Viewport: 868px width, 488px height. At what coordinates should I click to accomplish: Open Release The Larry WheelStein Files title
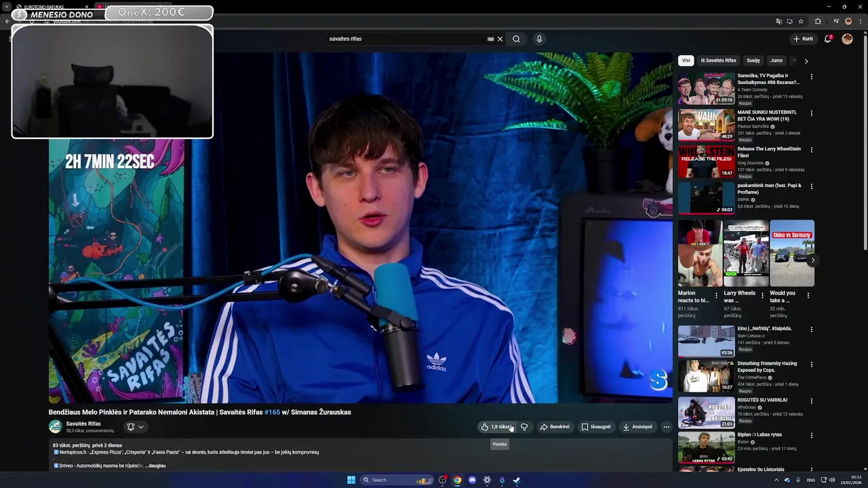[x=769, y=152]
